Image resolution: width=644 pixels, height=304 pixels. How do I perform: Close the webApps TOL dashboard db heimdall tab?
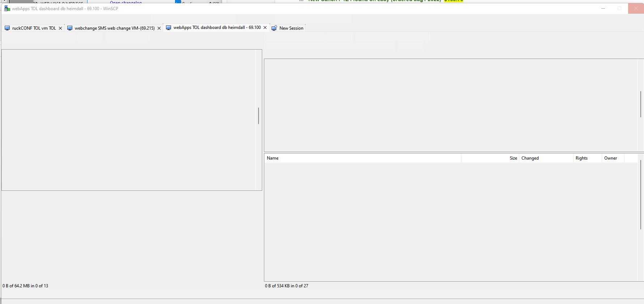click(265, 28)
